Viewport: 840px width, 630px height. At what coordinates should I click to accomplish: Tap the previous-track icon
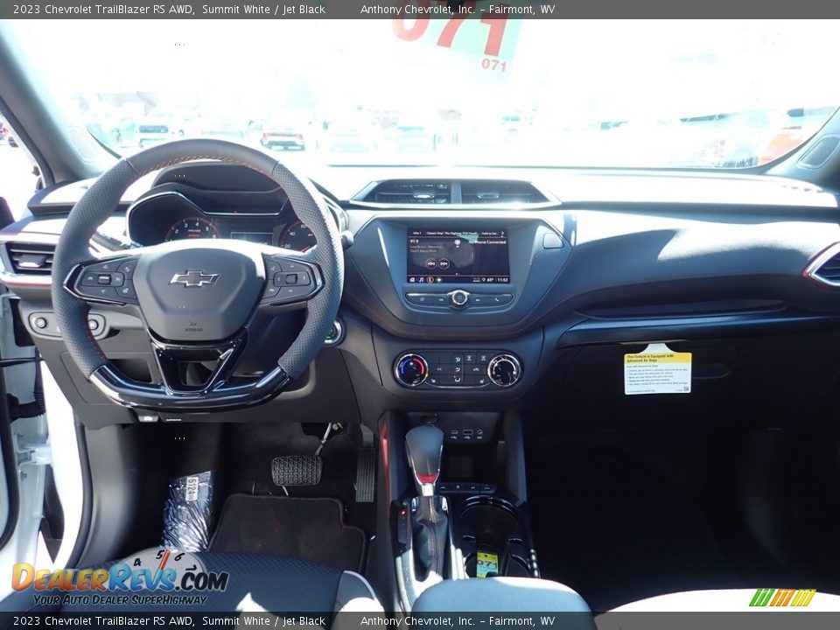point(430,263)
